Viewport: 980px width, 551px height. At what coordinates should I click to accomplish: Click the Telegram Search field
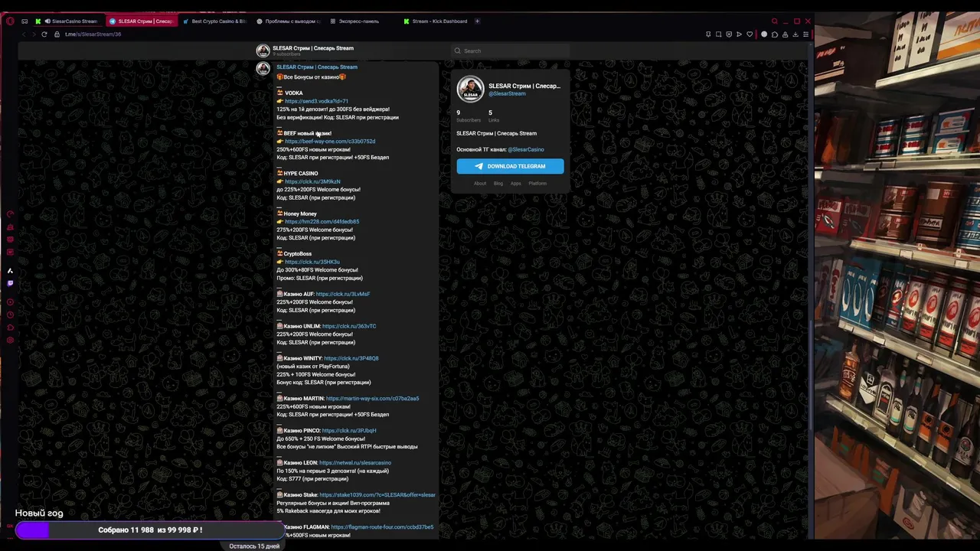[510, 51]
